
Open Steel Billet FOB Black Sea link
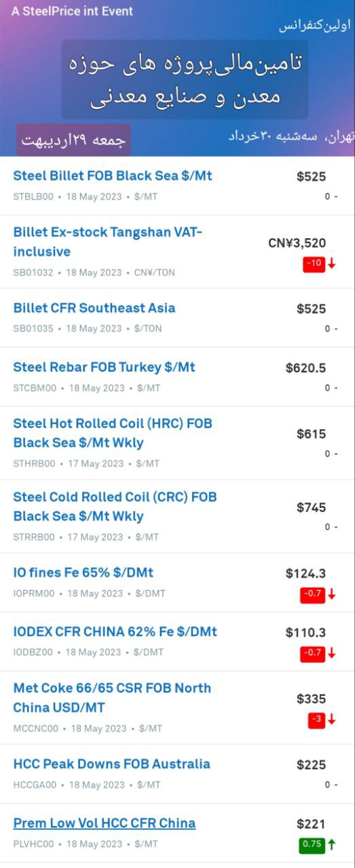[x=113, y=176]
